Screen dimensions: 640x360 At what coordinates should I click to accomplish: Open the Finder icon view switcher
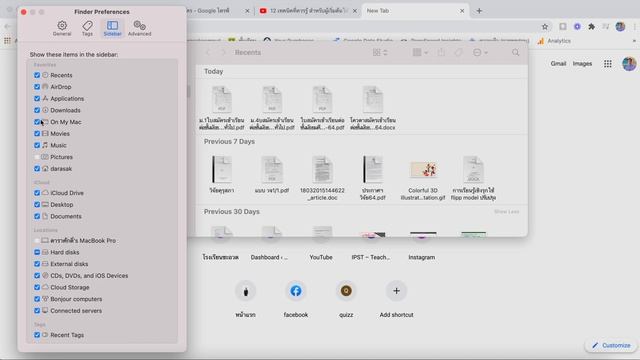point(380,52)
